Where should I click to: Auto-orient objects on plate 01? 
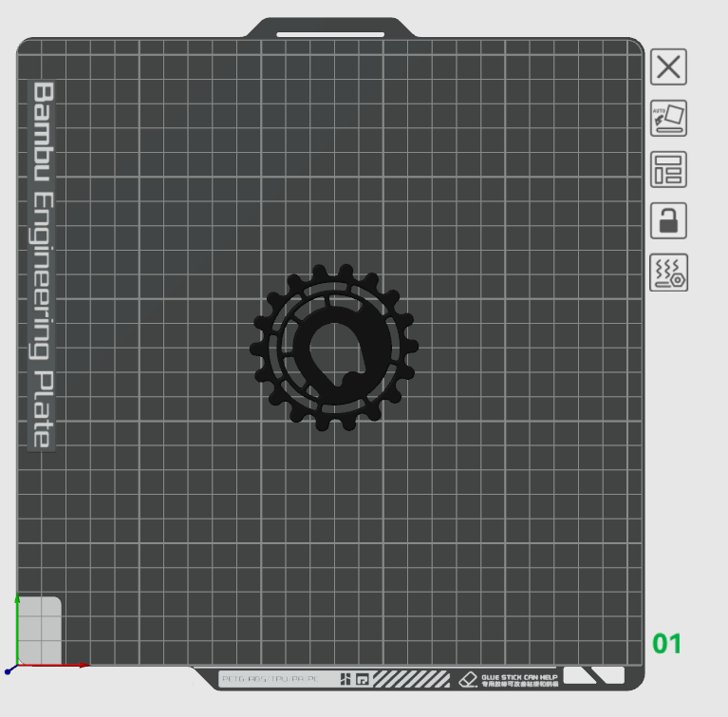668,118
